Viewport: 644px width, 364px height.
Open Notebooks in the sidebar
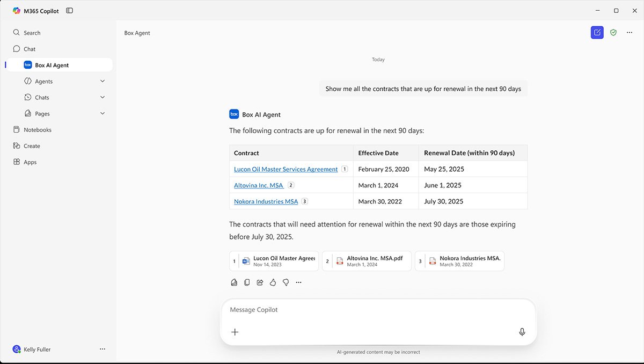(37, 130)
